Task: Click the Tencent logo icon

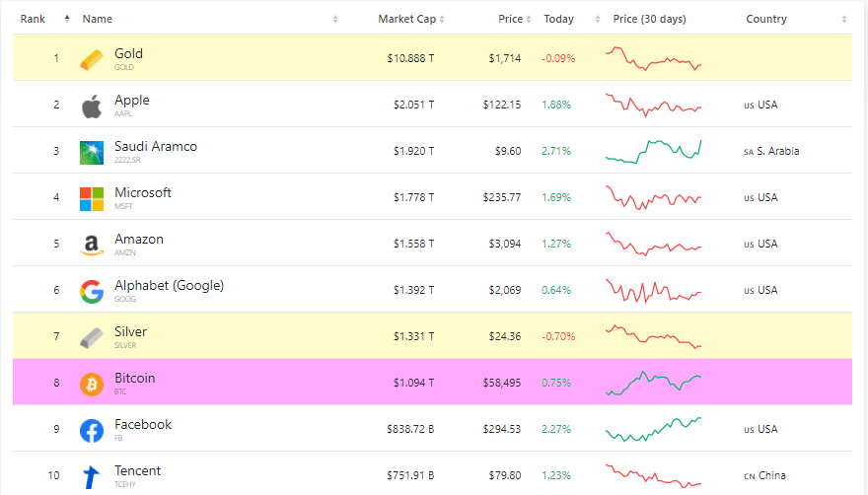Action: point(91,476)
